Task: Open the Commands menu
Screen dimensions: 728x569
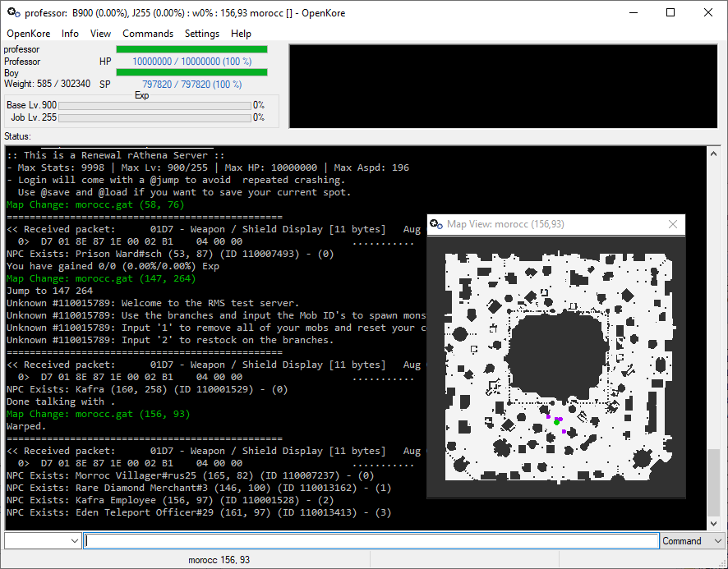Action: click(x=148, y=34)
